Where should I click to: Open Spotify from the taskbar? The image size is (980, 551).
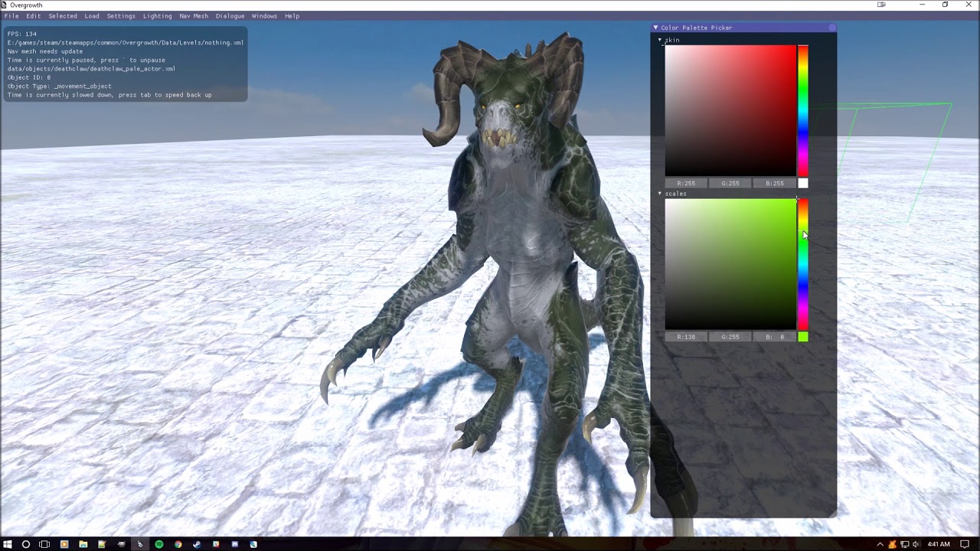159,544
